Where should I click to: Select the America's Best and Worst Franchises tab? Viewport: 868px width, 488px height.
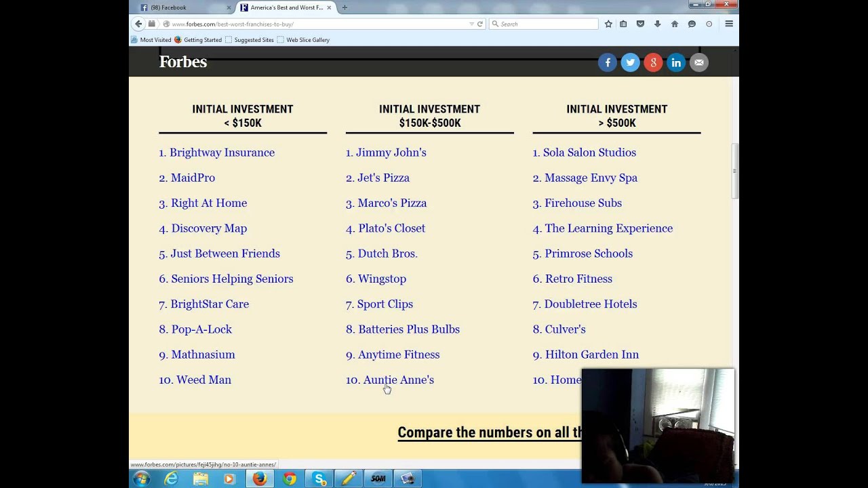[287, 7]
